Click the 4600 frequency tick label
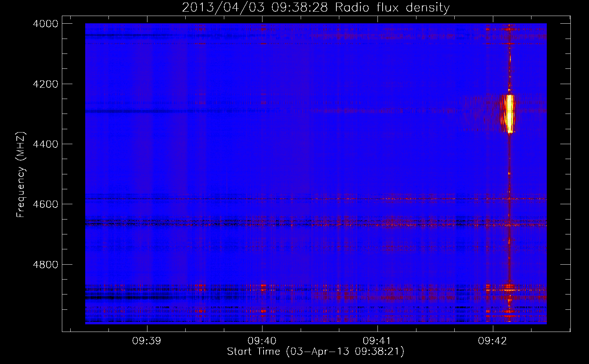This screenshot has width=589, height=364. [x=46, y=204]
